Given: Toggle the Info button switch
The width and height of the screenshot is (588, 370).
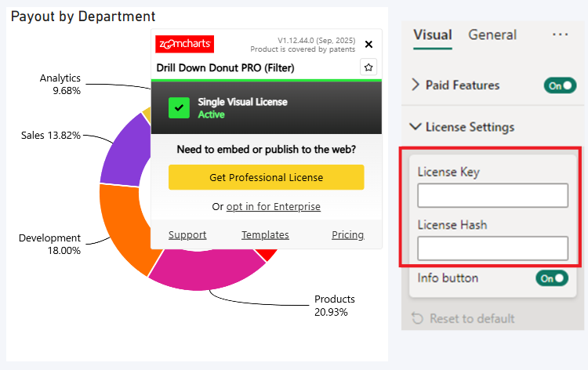Looking at the screenshot, I should click(552, 278).
